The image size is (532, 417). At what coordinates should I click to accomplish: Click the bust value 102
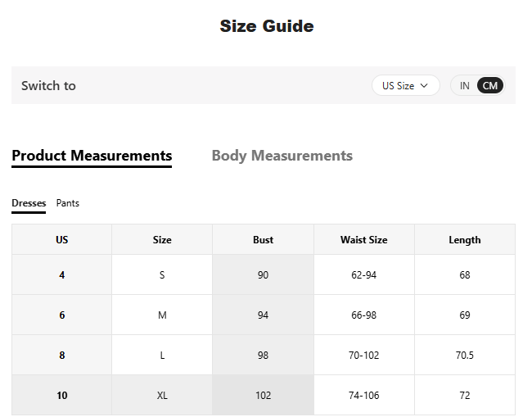click(263, 395)
